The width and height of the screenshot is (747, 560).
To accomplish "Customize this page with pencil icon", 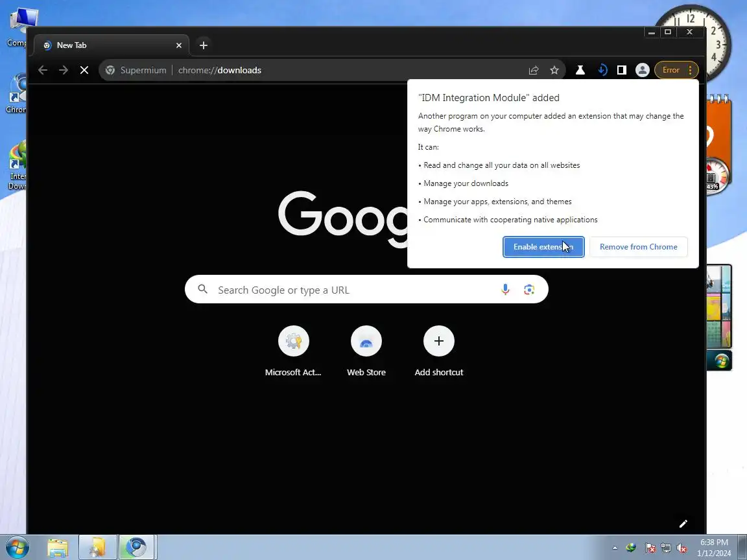I will 683,524.
